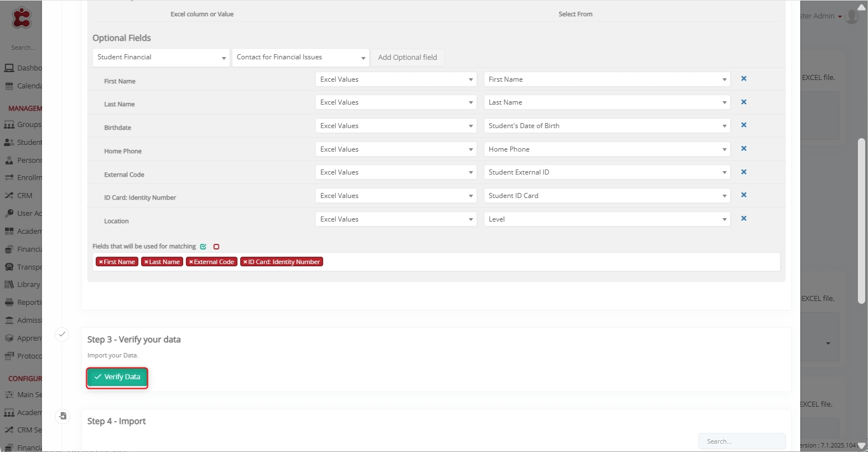This screenshot has height=452, width=868.
Task: Open CRM in the sidebar menu
Action: (x=25, y=196)
